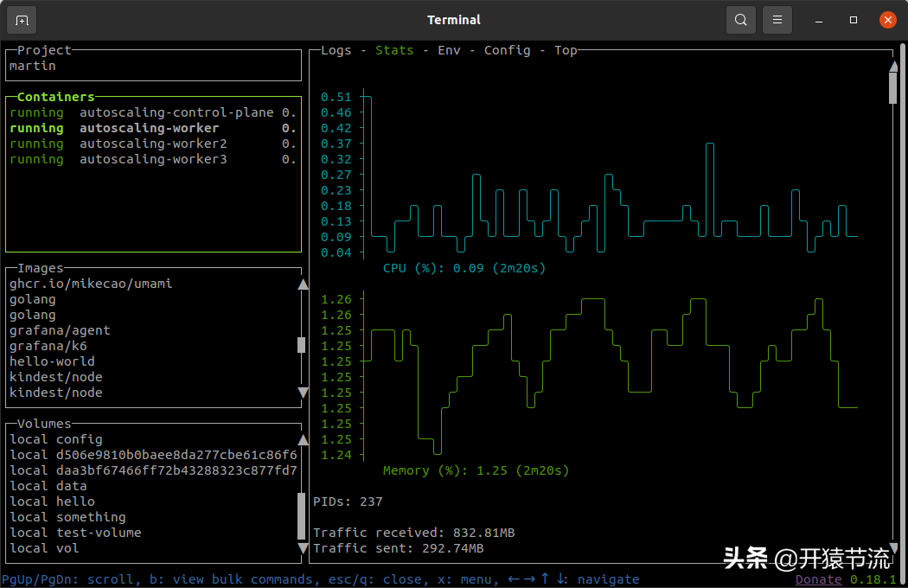Open the Env tab
The width and height of the screenshot is (908, 588).
pos(449,50)
